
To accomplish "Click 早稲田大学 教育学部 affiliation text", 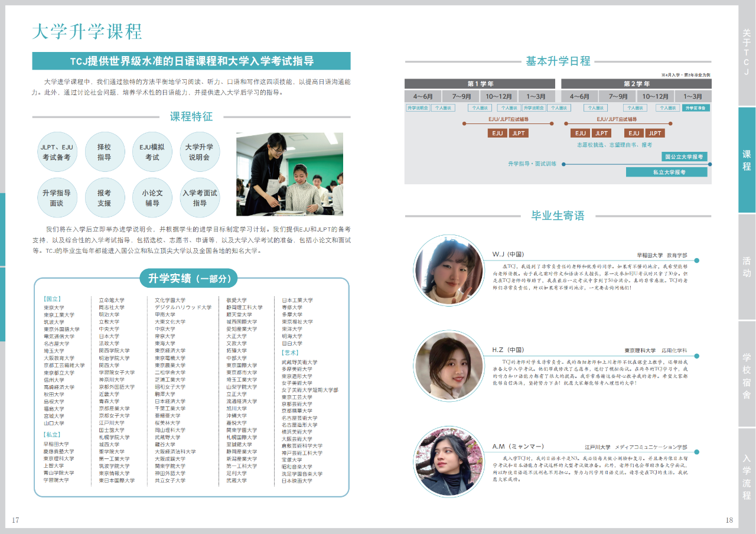I will [662, 255].
